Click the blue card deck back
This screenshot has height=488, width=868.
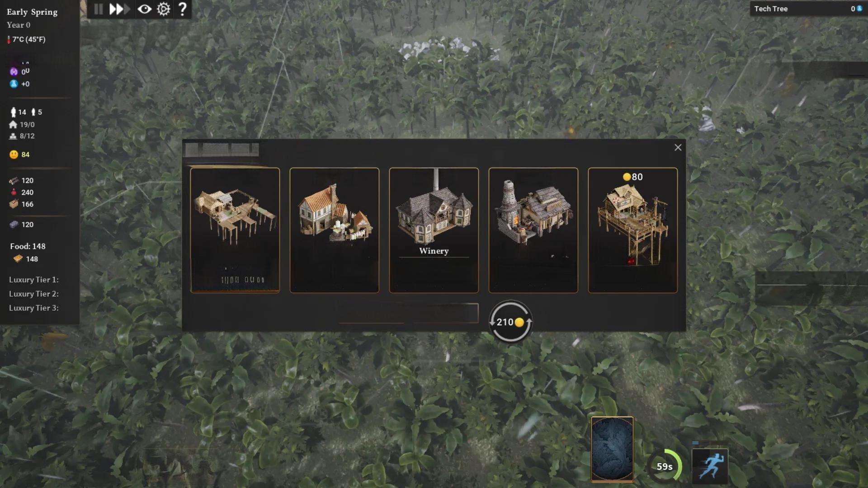[612, 449]
